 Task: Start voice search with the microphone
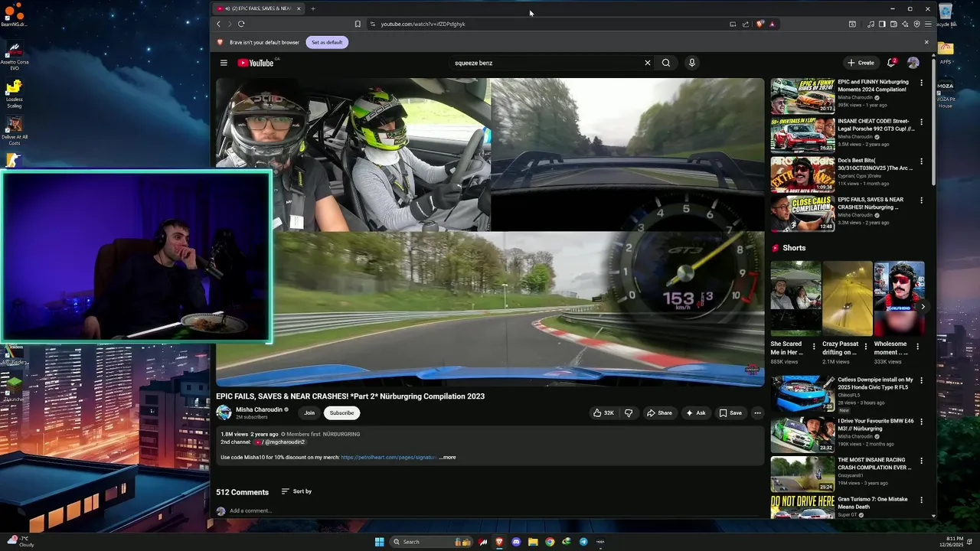(691, 63)
